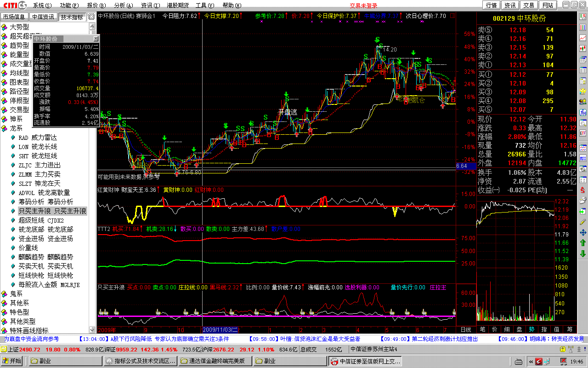Click the diamond icon beside RAD 威力雷达

[13, 138]
